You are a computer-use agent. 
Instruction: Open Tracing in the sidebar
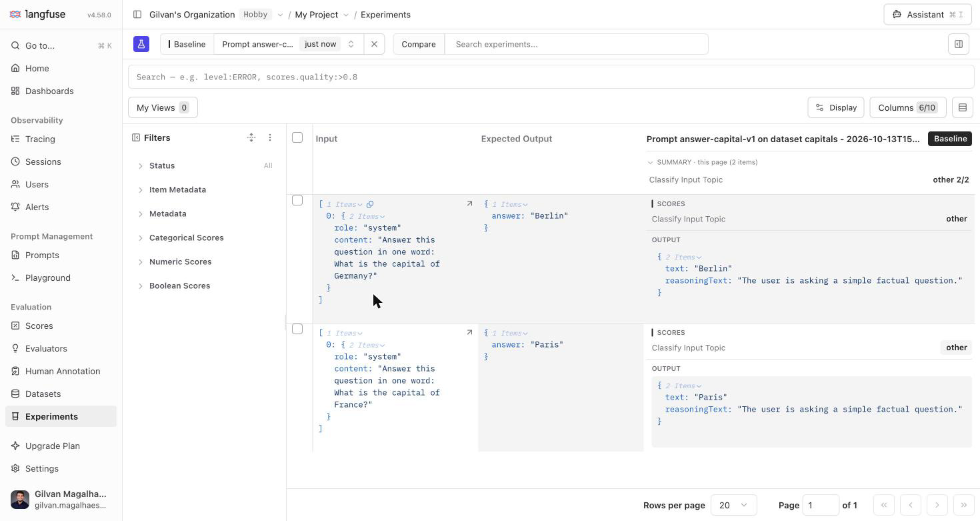coord(61,139)
